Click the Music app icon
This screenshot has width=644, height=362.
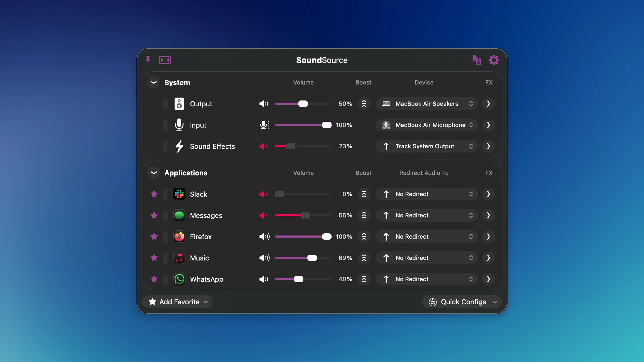pos(179,258)
